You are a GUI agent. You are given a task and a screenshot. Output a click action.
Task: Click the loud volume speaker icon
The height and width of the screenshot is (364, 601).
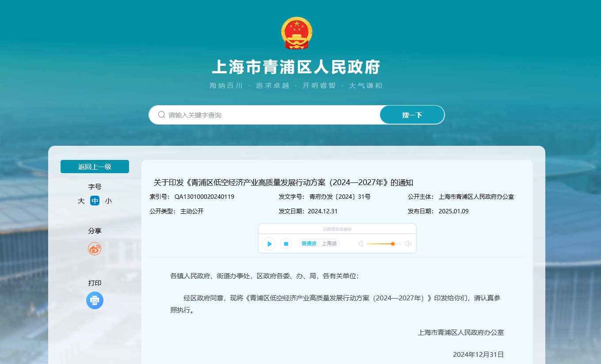[x=408, y=244]
